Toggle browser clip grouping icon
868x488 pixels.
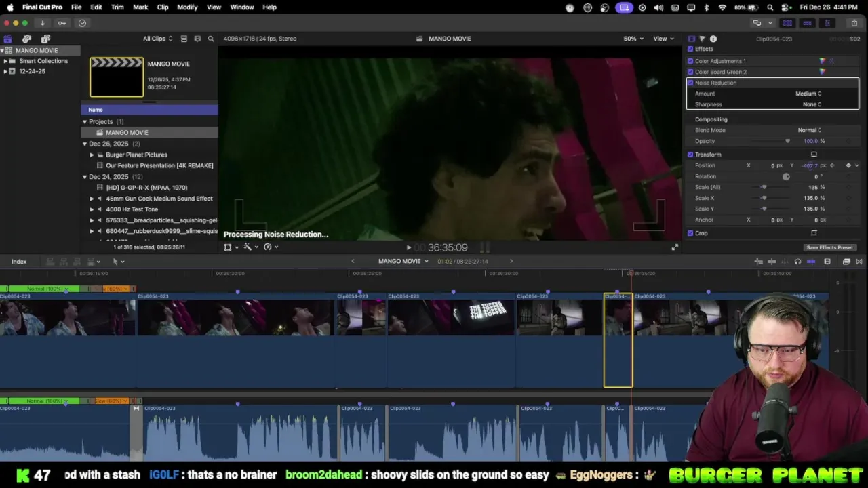point(184,39)
